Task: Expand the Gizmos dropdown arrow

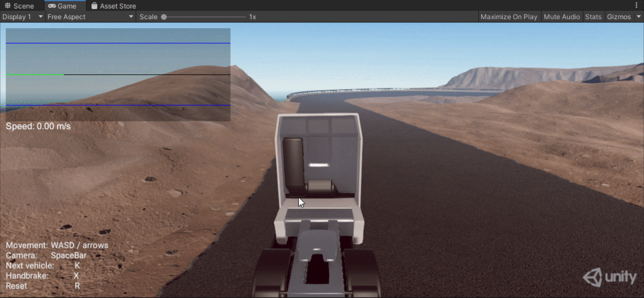Action: pos(637,16)
